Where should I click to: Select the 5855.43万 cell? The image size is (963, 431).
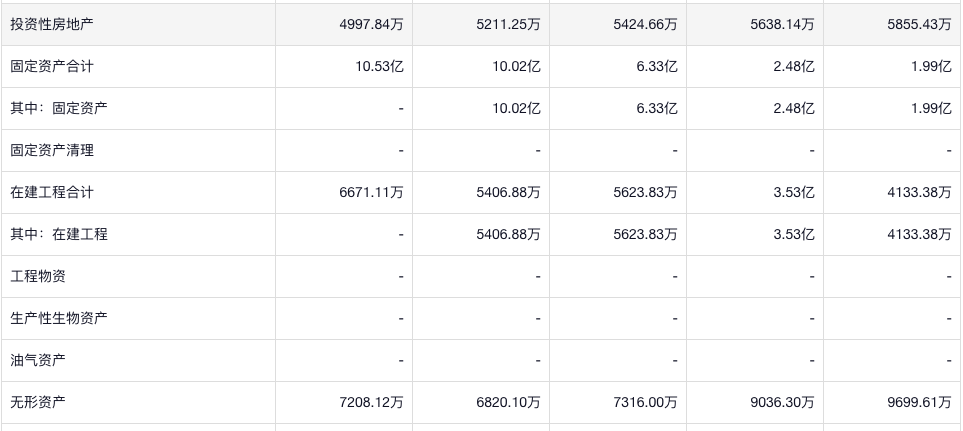pos(918,25)
